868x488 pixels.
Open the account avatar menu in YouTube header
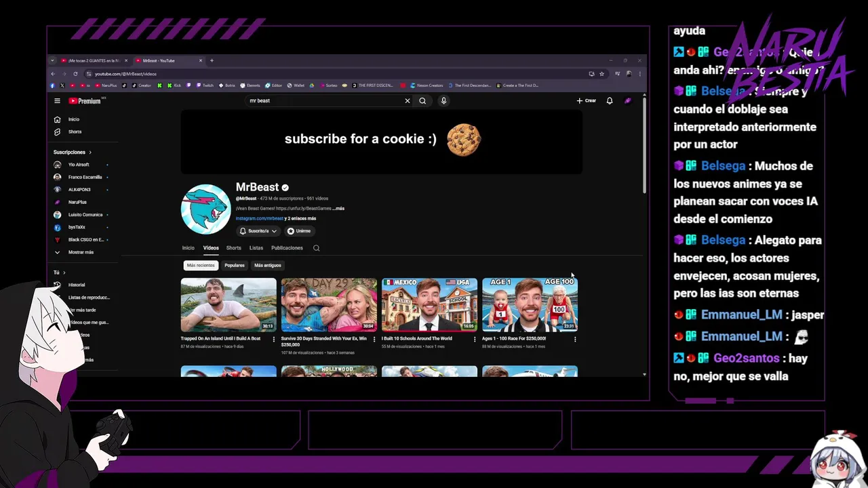(628, 100)
